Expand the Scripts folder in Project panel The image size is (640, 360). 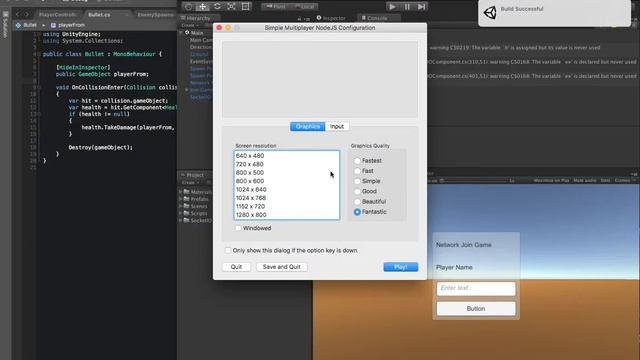click(x=180, y=213)
